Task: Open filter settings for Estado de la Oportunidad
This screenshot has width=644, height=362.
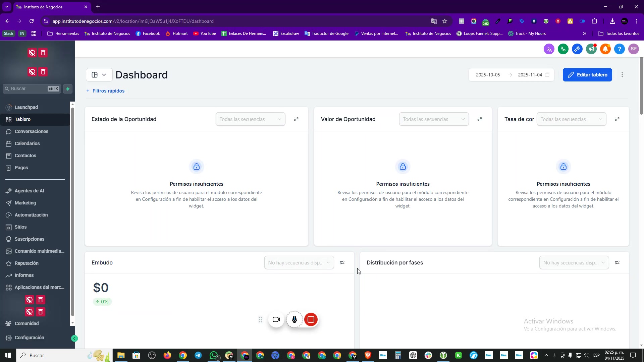Action: click(296, 119)
